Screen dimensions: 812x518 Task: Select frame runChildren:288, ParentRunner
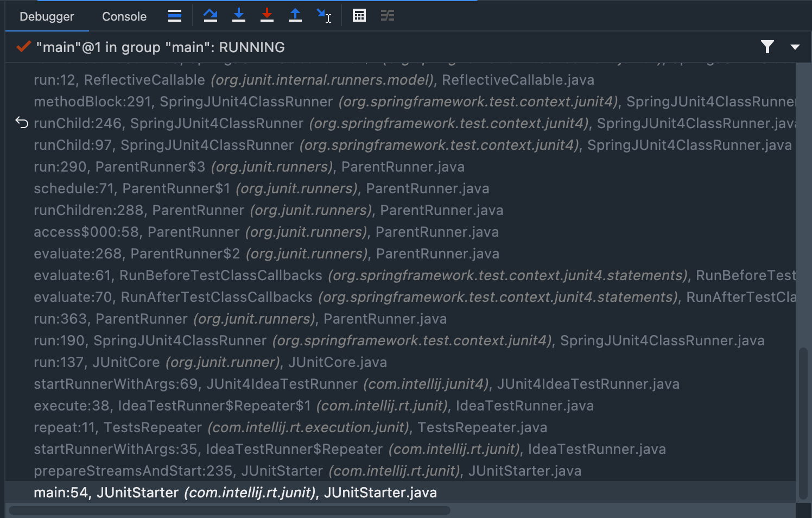[401, 210]
